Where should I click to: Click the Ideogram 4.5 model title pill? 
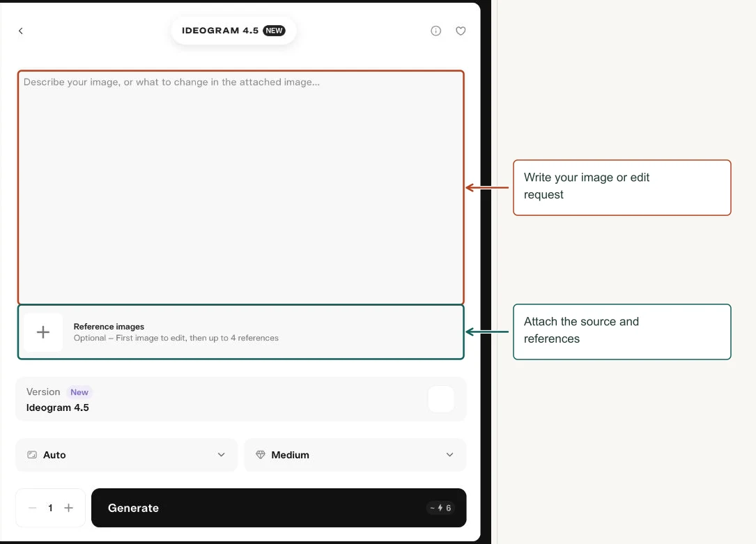[x=233, y=31]
